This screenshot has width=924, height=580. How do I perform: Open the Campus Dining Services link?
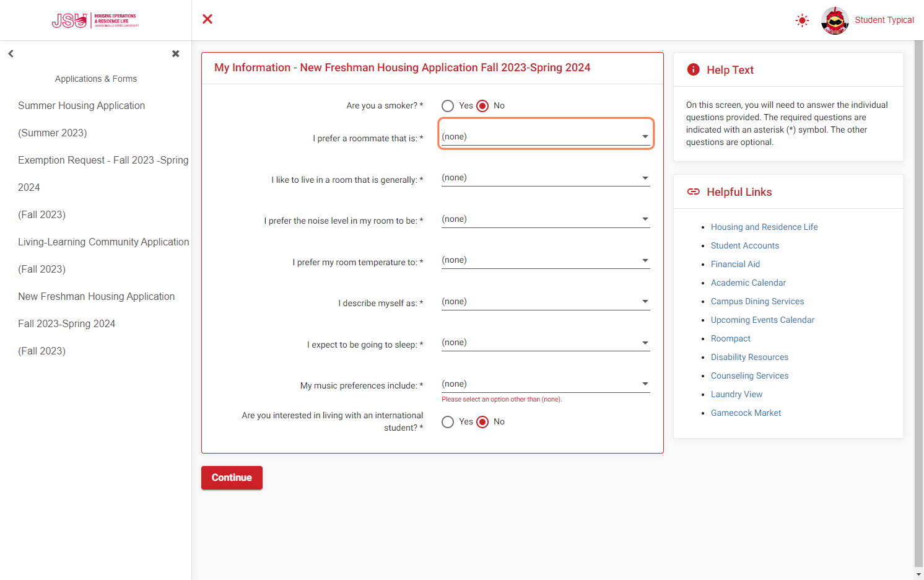(757, 301)
